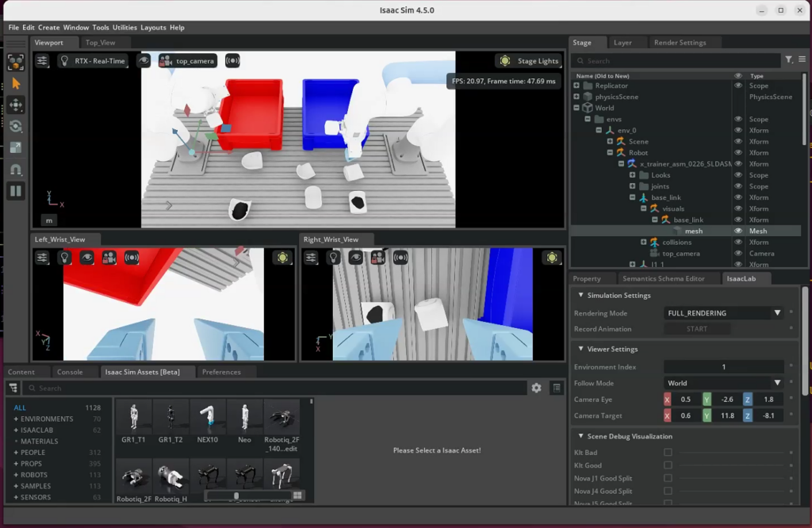Activate the Rotate tool
Viewport: 812px width, 528px height.
tap(16, 126)
